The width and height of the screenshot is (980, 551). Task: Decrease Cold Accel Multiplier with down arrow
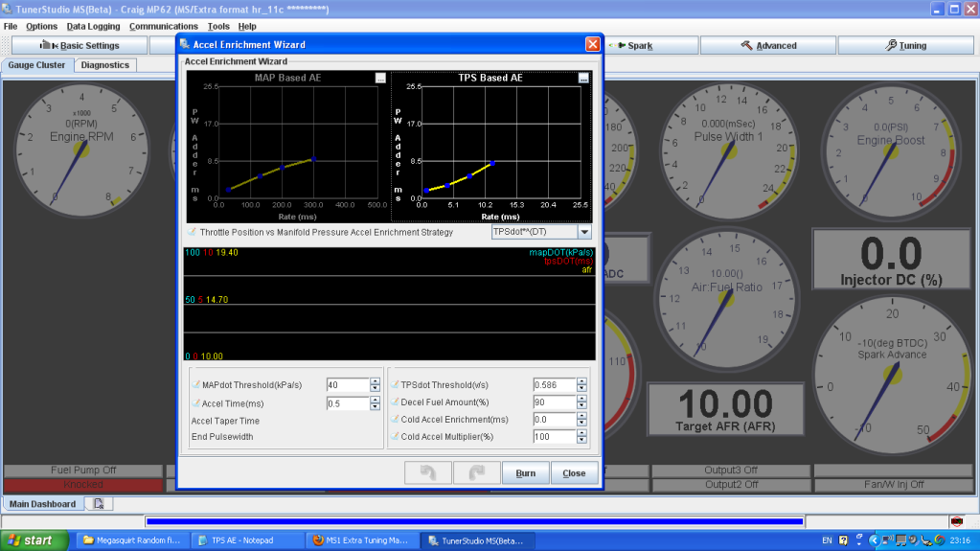click(x=581, y=440)
